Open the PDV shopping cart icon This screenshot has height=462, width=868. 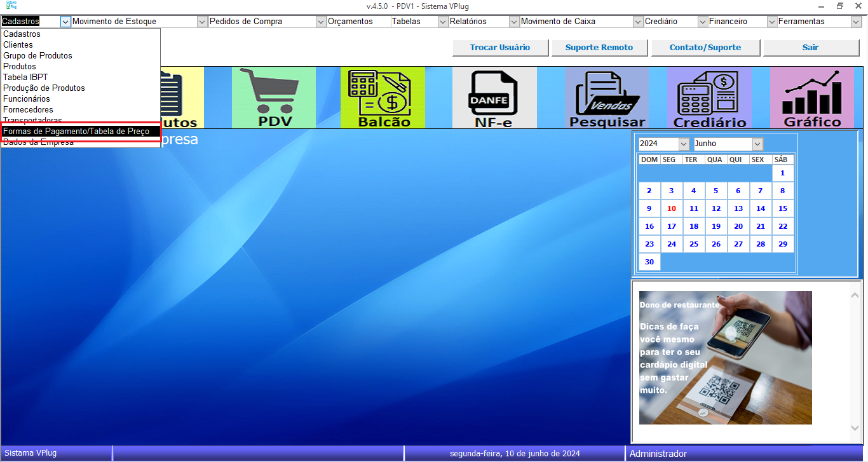pos(273,97)
